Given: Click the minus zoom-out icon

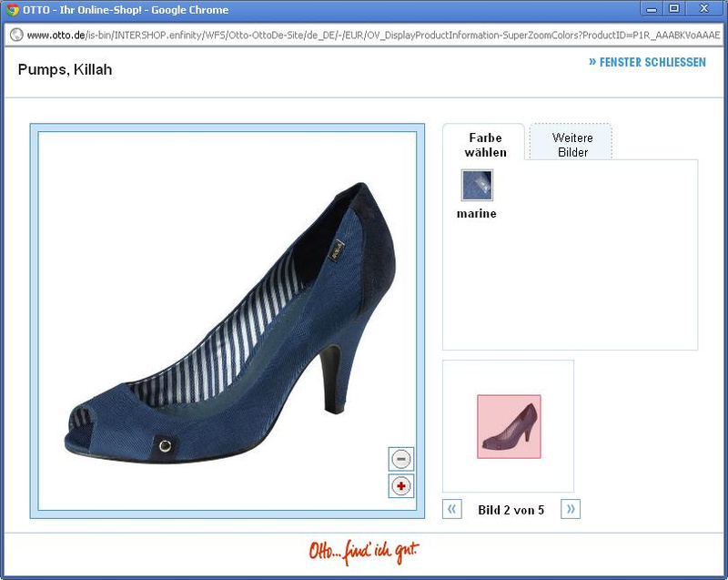Looking at the screenshot, I should [x=400, y=459].
